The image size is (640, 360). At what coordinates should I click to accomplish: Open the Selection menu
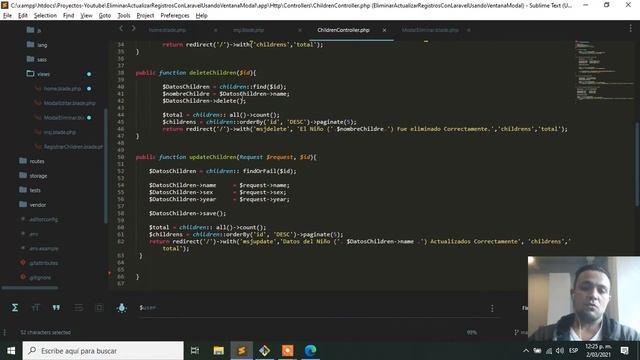(x=45, y=16)
